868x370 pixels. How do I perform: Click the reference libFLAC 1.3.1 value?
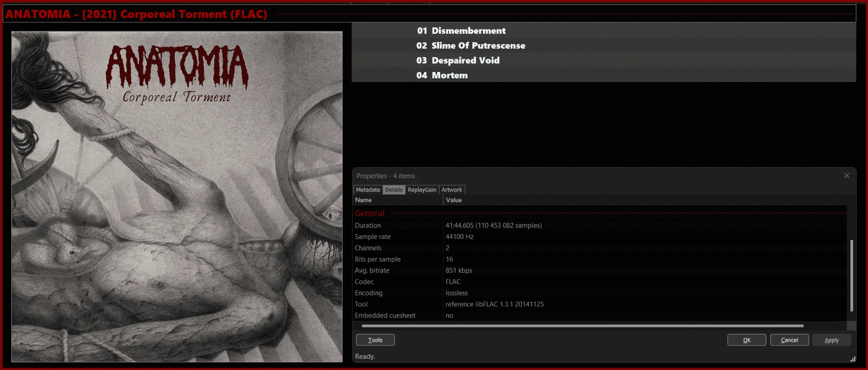coord(495,304)
